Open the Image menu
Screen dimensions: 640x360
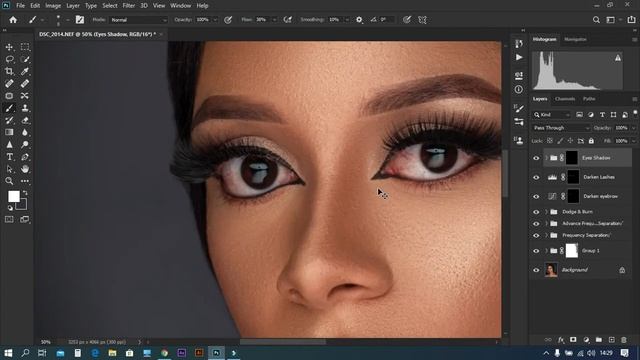53,6
